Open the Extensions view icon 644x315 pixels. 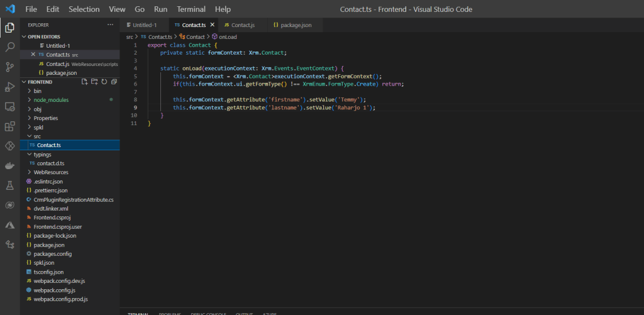[x=10, y=126]
